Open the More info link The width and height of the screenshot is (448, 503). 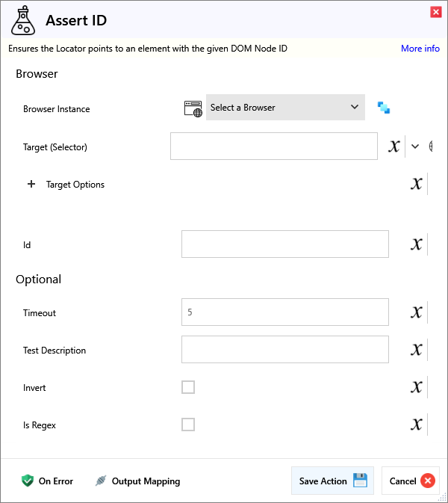point(420,49)
